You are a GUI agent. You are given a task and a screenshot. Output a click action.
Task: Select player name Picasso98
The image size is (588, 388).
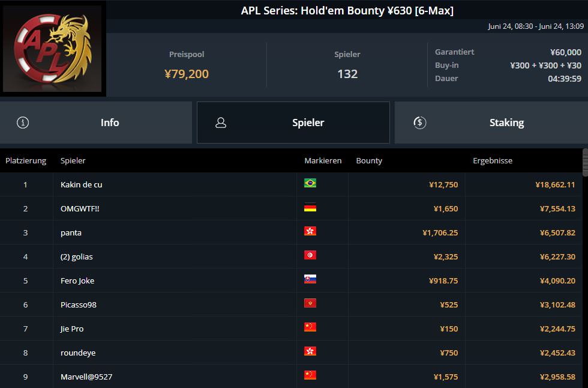click(79, 305)
